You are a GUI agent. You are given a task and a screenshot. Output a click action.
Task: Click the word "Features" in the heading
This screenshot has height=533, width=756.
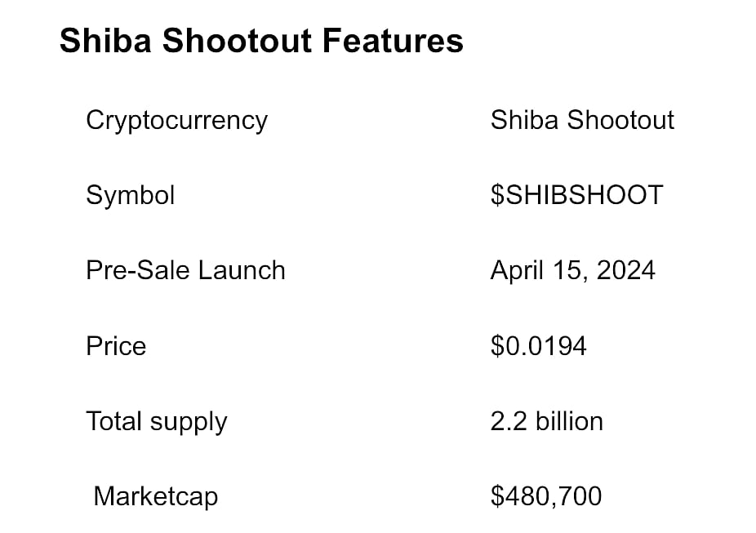[393, 41]
